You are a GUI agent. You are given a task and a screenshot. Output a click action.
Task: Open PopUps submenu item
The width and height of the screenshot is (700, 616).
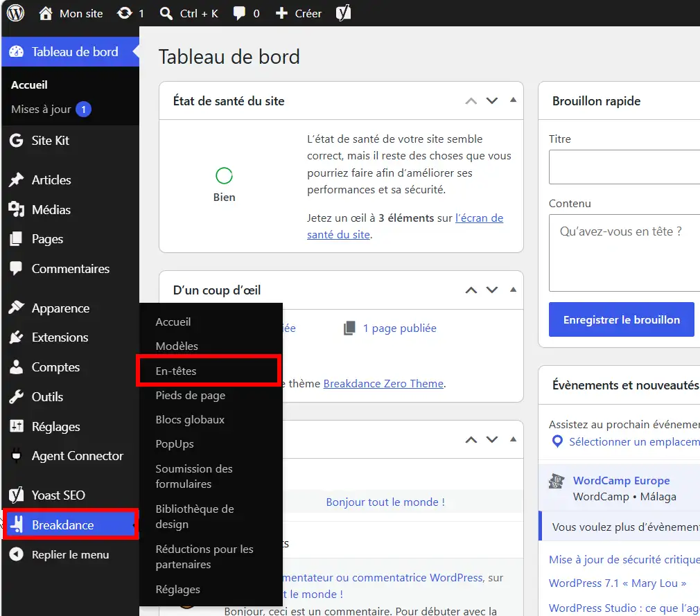tap(175, 444)
